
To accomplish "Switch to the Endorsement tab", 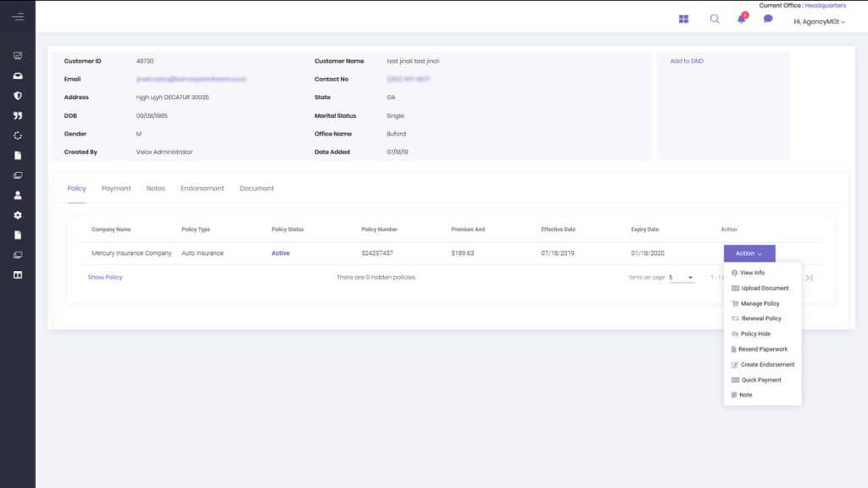I will 202,188.
